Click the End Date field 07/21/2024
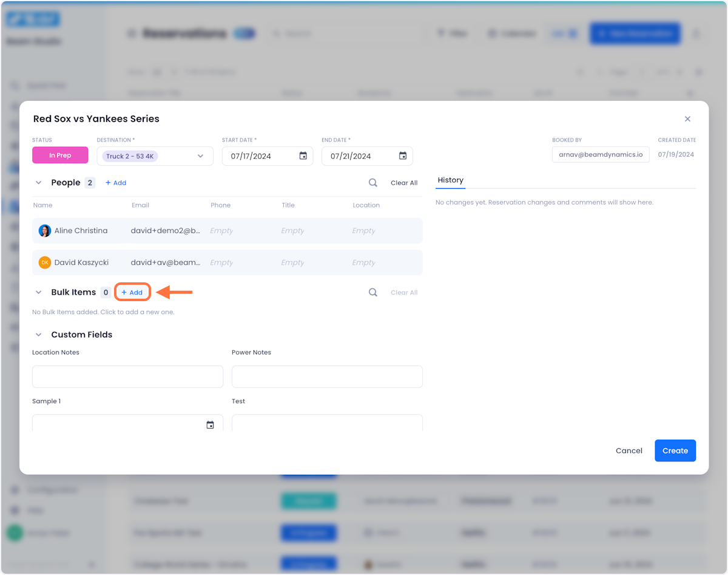 click(367, 156)
